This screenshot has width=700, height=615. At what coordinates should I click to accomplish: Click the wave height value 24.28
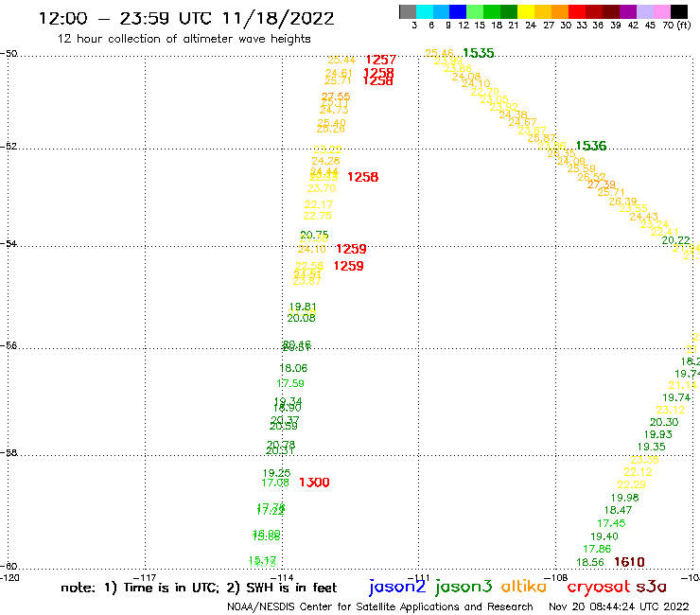(x=326, y=161)
